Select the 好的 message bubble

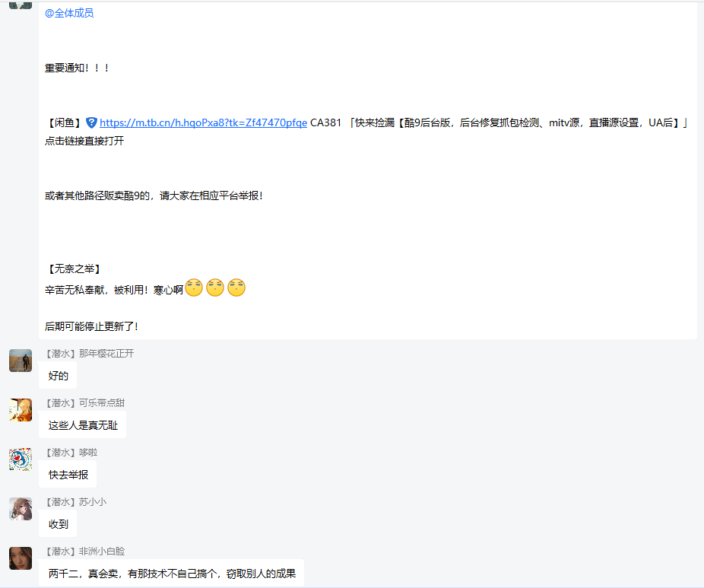click(58, 376)
